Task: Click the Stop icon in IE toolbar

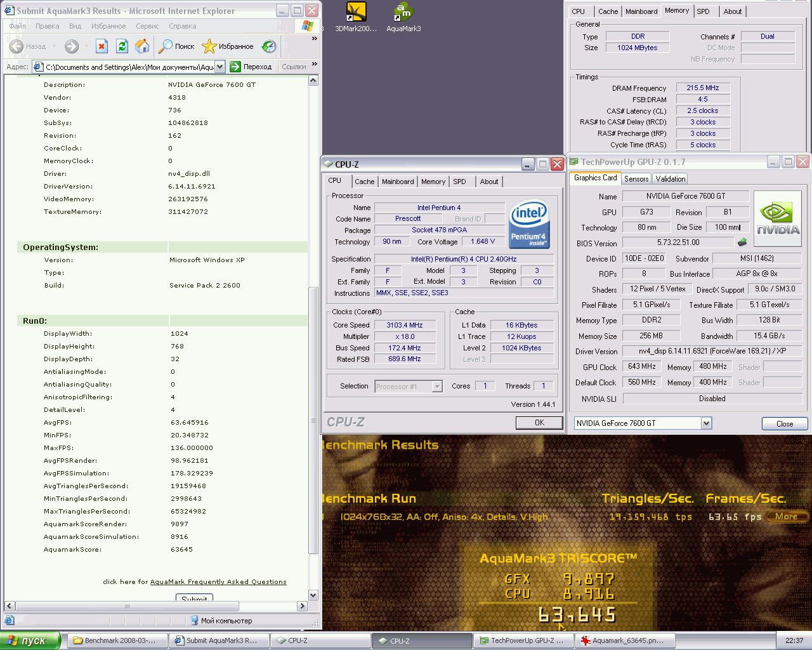Action: [101, 46]
